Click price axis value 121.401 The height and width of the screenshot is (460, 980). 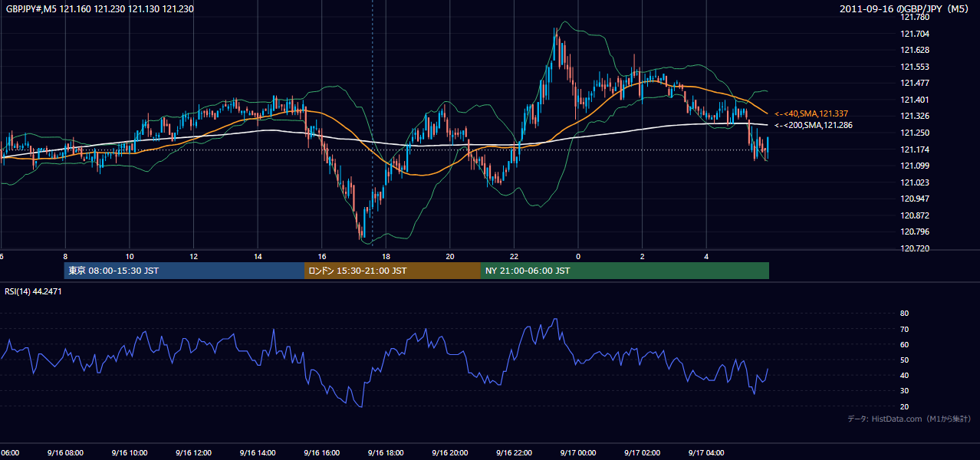click(913, 100)
